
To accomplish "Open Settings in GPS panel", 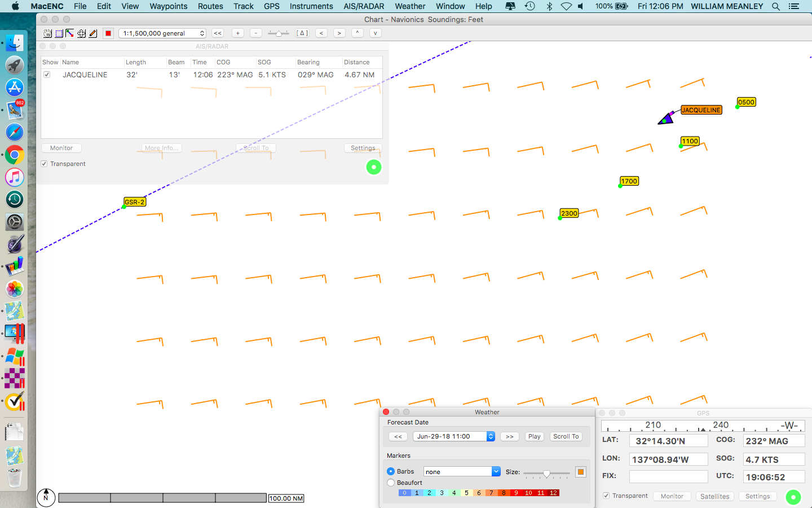I will pos(758,496).
